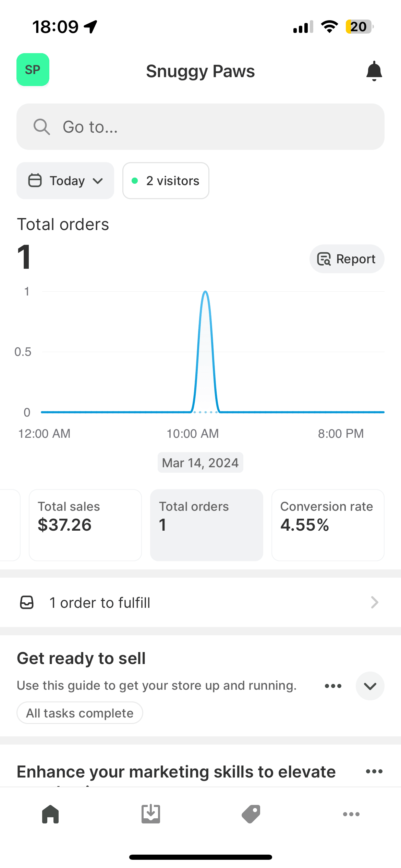
Task: View the 2 visitors live view
Action: 166,181
